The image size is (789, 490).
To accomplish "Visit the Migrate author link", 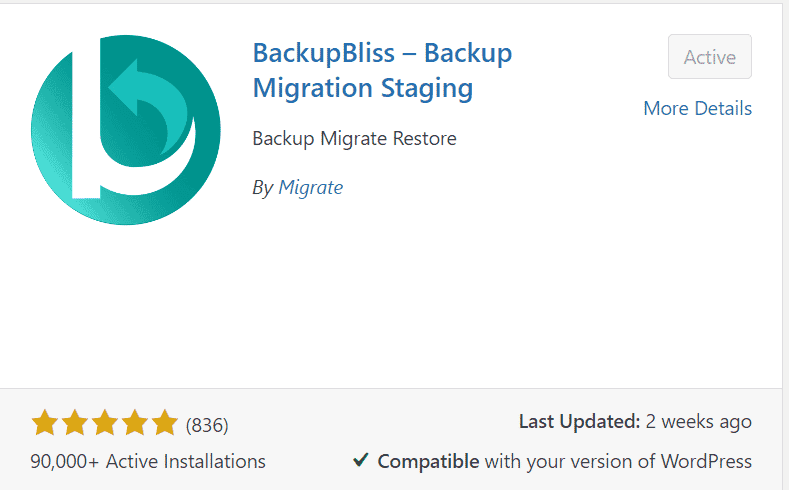I will tap(310, 187).
